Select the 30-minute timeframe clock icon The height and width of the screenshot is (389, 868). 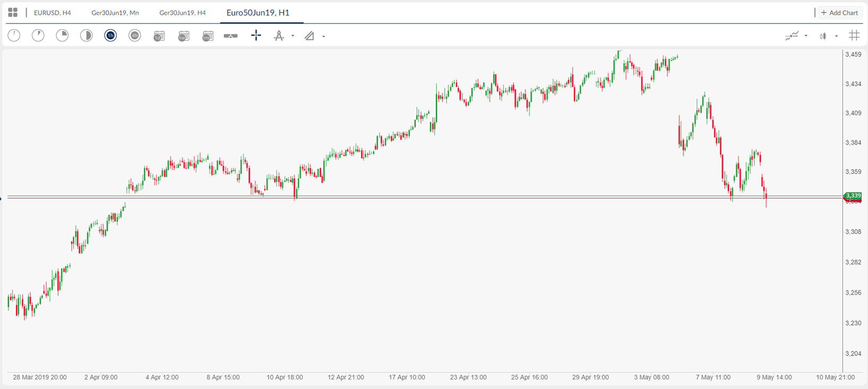click(86, 36)
